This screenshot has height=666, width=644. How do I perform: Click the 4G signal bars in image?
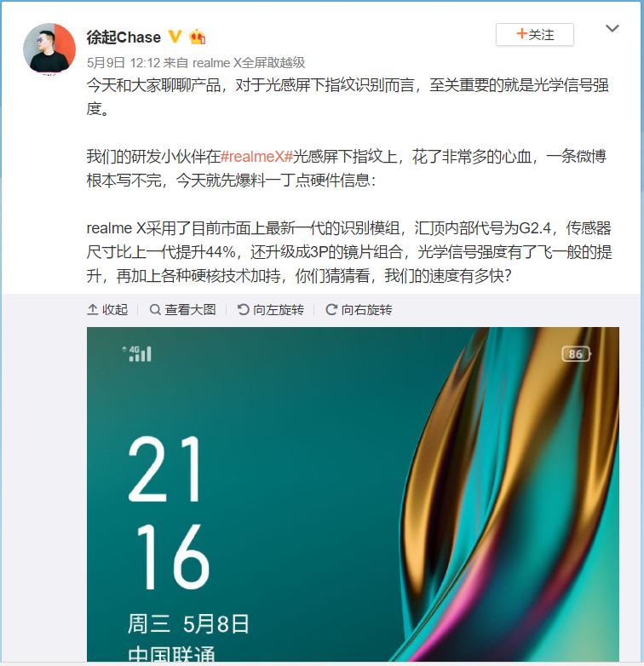coord(137,353)
